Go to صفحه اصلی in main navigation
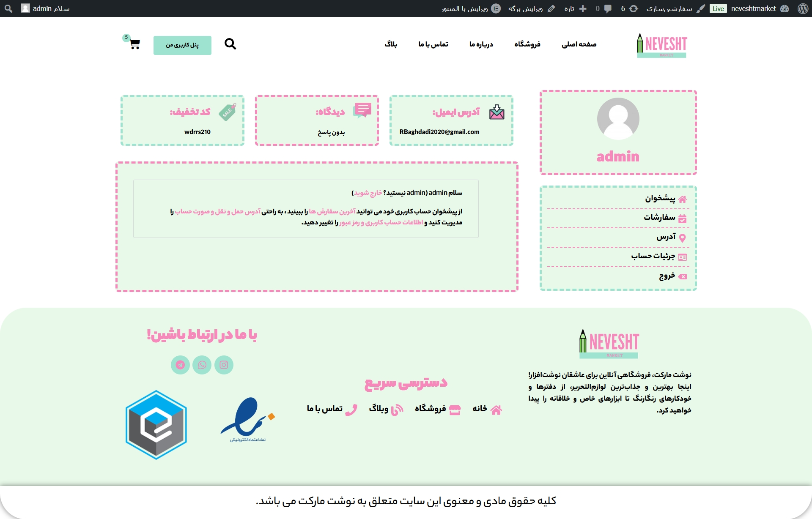The image size is (812, 519). click(x=579, y=44)
